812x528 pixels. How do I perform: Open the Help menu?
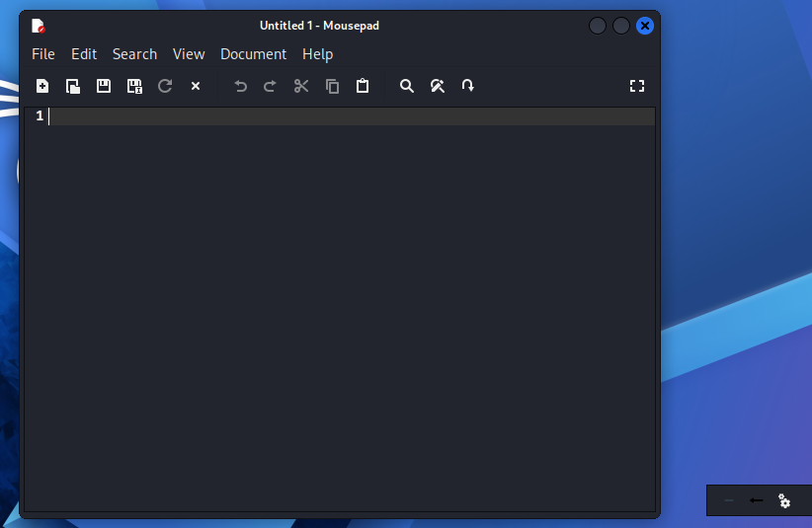(x=317, y=54)
